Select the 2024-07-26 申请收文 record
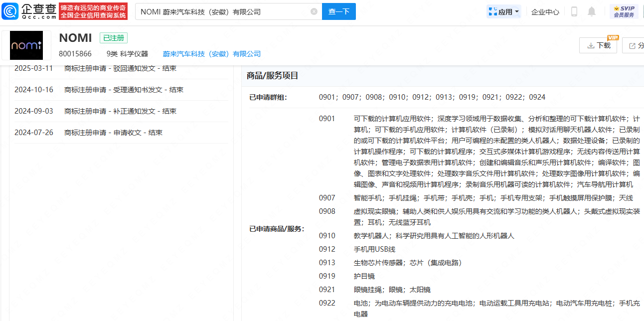The width and height of the screenshot is (644, 321). [121, 133]
